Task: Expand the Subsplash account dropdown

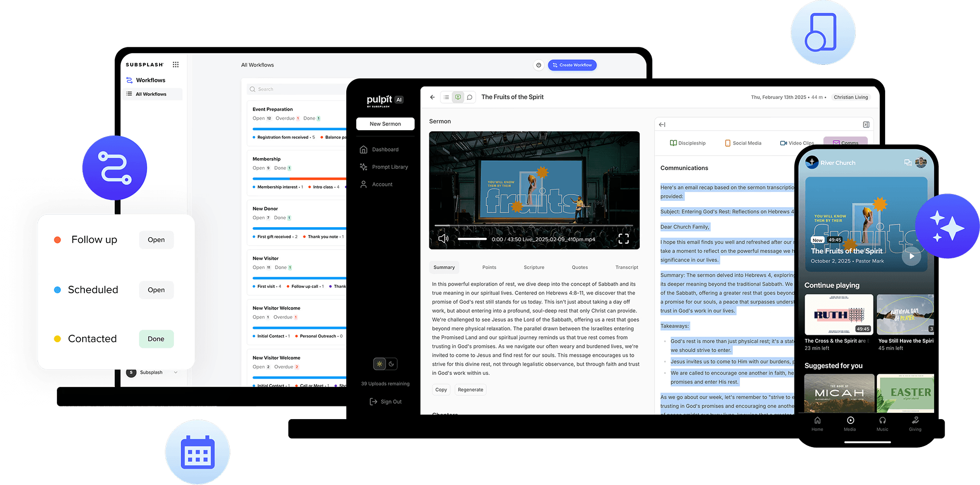Action: tap(175, 372)
